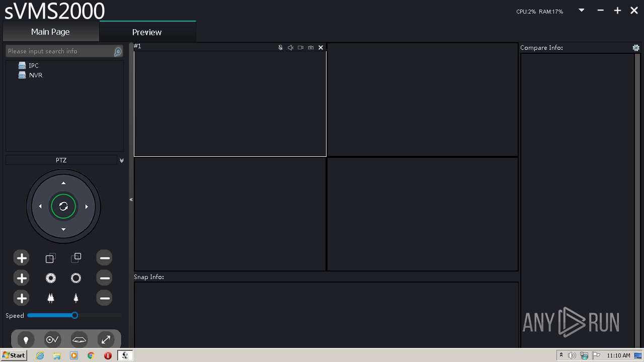This screenshot has height=362, width=644.
Task: Switch to the Preview tab
Action: click(x=147, y=32)
